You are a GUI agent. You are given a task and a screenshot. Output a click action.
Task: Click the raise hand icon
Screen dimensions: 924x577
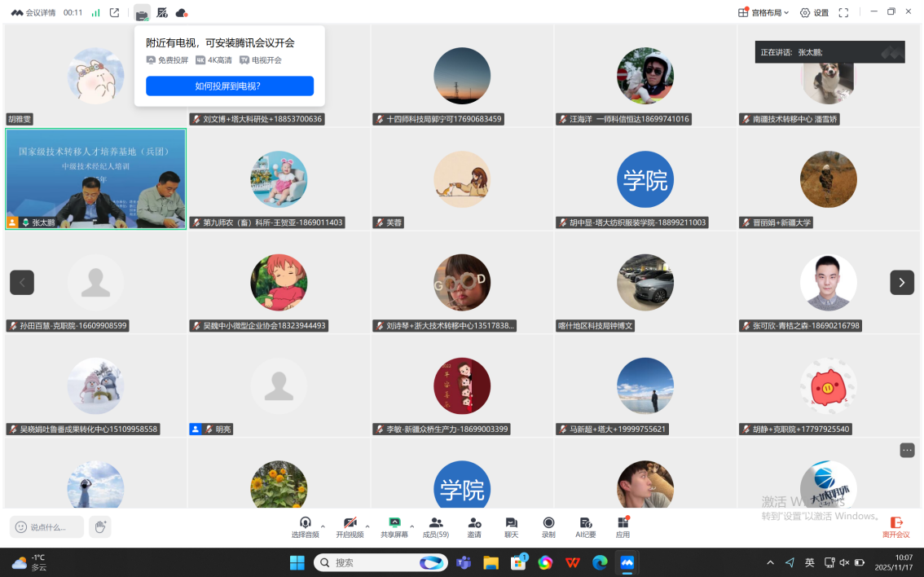pos(99,527)
